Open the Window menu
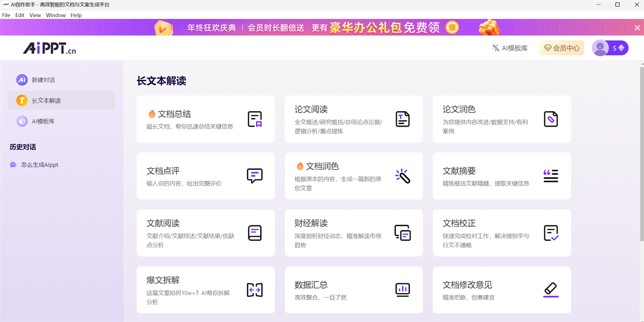 pyautogui.click(x=56, y=15)
